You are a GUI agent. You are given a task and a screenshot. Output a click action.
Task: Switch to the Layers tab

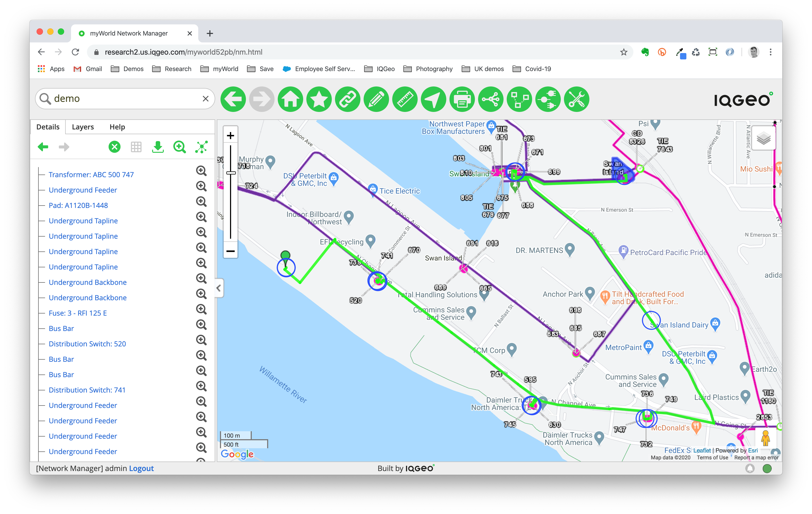[83, 126]
